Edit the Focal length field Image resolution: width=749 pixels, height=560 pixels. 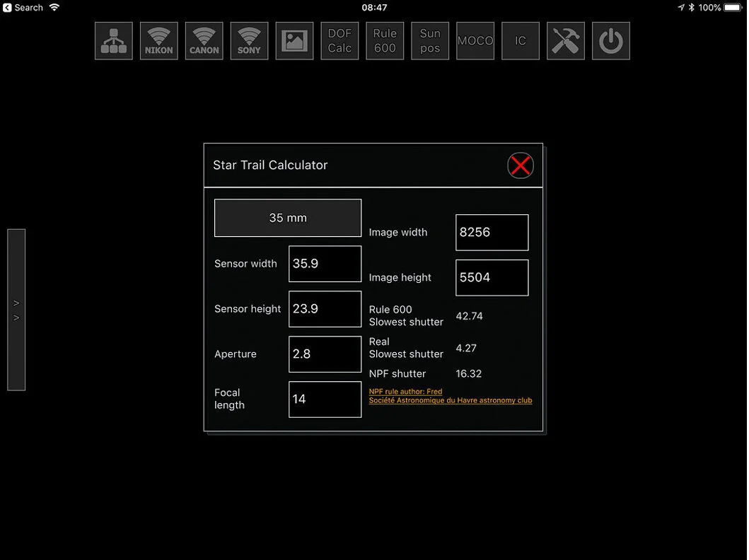[x=325, y=399]
